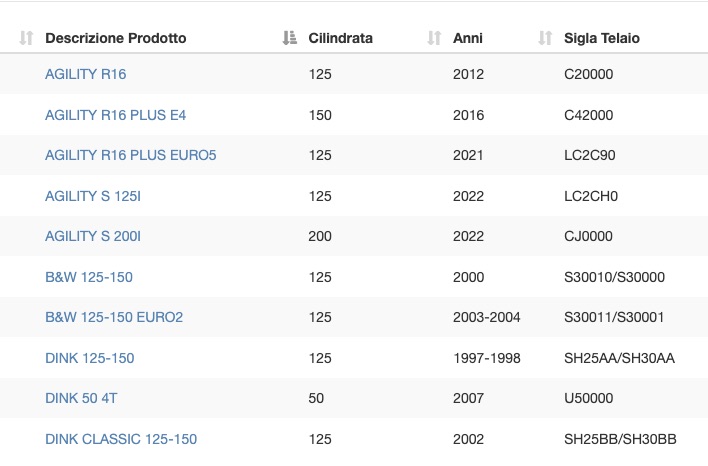The height and width of the screenshot is (466, 708).
Task: Open AGILITY R16 PLUS E4 link
Action: tap(116, 115)
